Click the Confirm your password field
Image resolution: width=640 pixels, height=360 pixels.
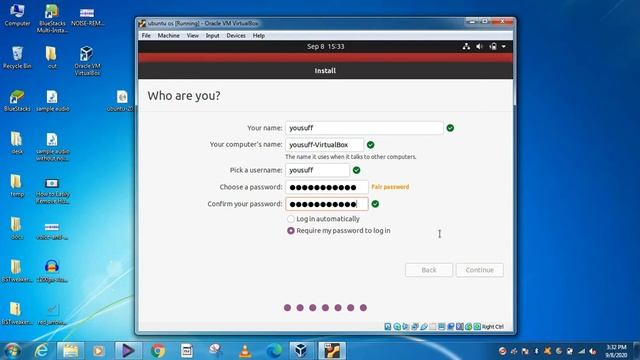(x=327, y=204)
